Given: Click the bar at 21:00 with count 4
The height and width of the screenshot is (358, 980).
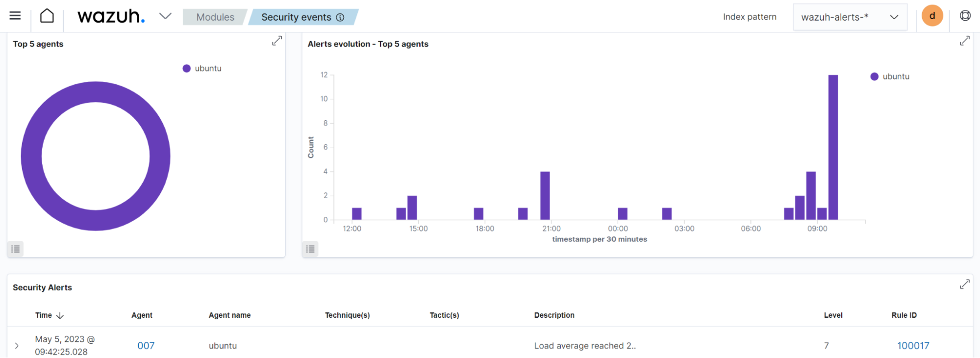Looking at the screenshot, I should [x=545, y=196].
